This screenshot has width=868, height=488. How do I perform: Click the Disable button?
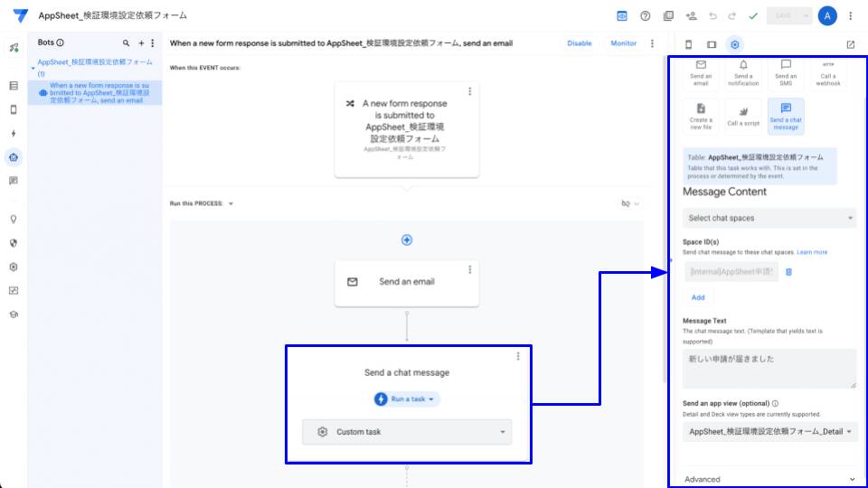[x=579, y=43]
